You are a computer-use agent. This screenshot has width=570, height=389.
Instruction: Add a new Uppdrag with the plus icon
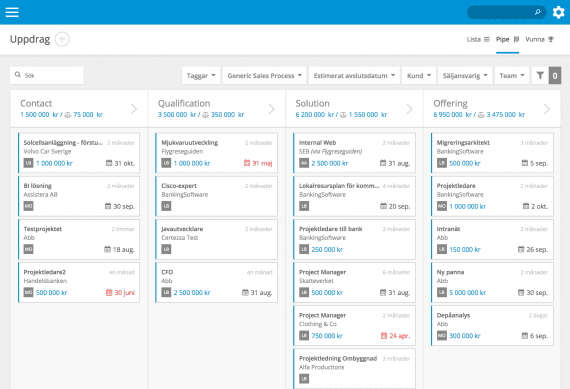coord(62,39)
